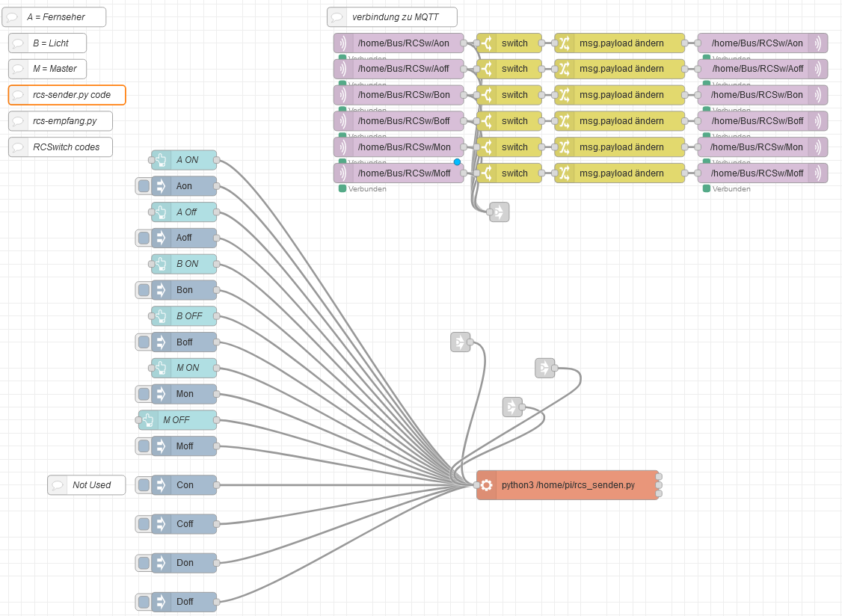
Task: Click the top output port of python3 node
Action: click(x=659, y=476)
